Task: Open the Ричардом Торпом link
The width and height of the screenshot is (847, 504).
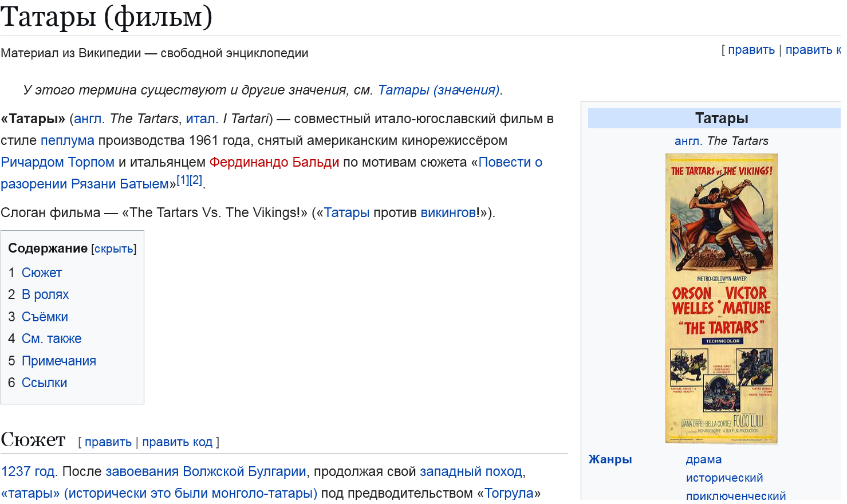Action: pyautogui.click(x=58, y=162)
